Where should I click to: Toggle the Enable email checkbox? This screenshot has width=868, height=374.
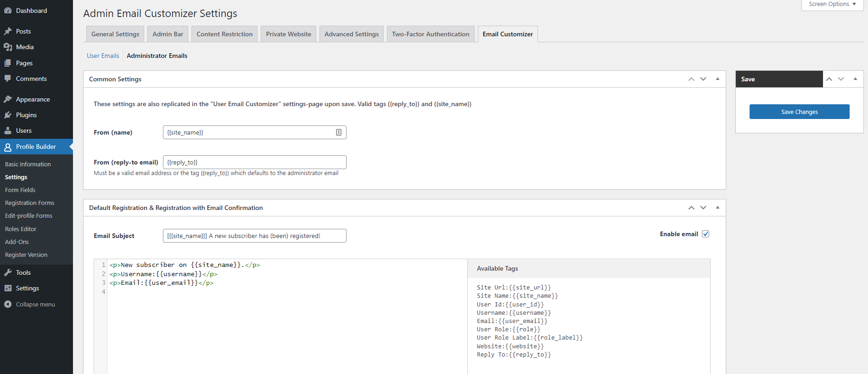(706, 234)
